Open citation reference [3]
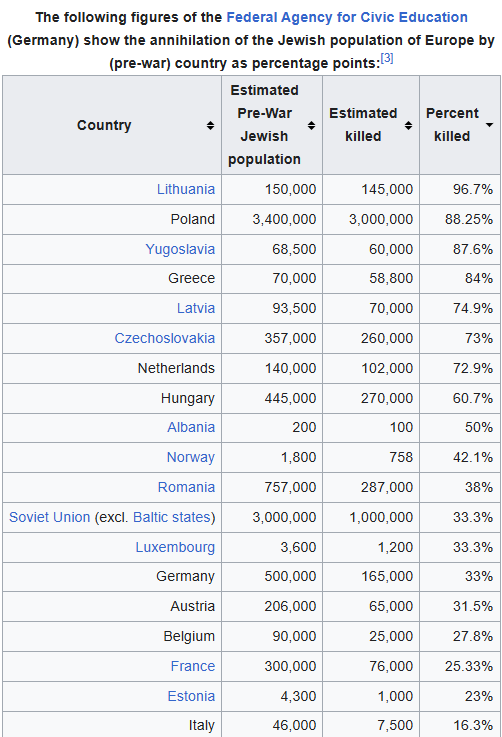 (x=387, y=58)
